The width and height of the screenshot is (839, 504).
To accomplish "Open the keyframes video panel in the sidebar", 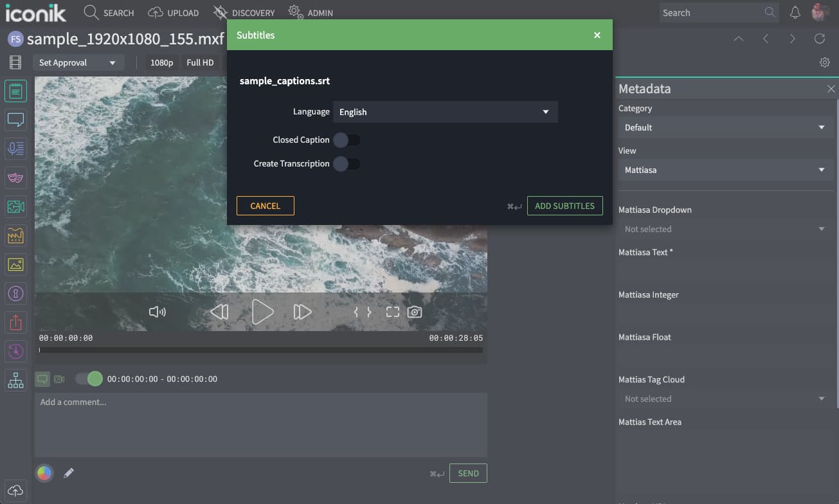I will (x=15, y=206).
